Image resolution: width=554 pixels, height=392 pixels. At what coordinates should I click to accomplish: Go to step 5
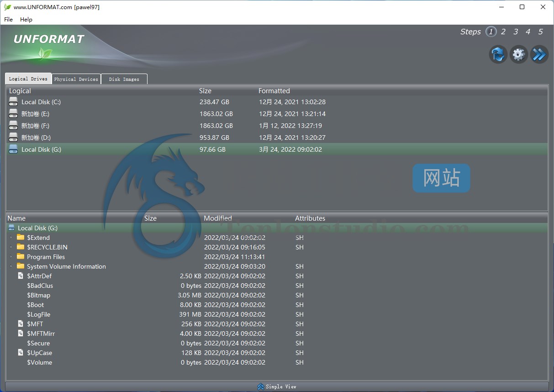[x=540, y=32]
